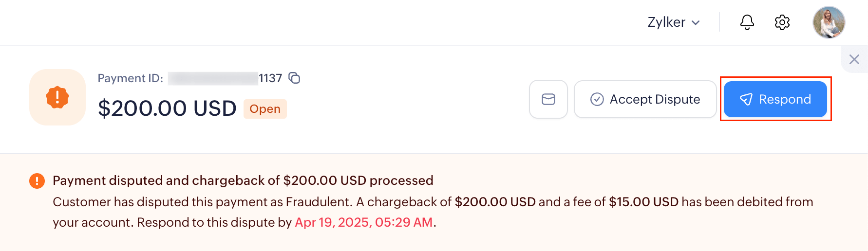
Task: Click the $15.00 USD fee text
Action: [x=643, y=202]
